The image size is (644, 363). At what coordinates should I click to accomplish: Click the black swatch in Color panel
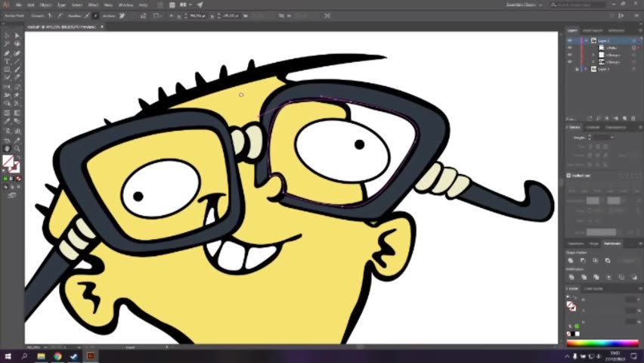573,334
